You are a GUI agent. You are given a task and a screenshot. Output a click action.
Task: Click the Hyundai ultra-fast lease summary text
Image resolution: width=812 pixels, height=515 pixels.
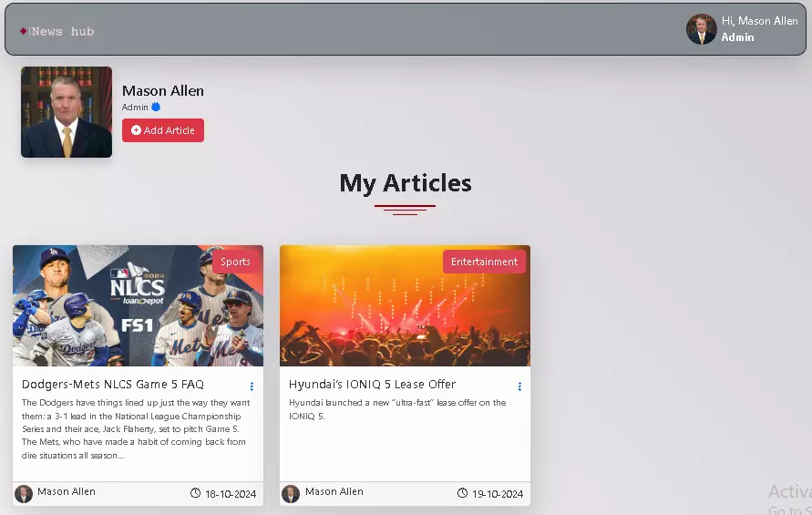click(397, 409)
